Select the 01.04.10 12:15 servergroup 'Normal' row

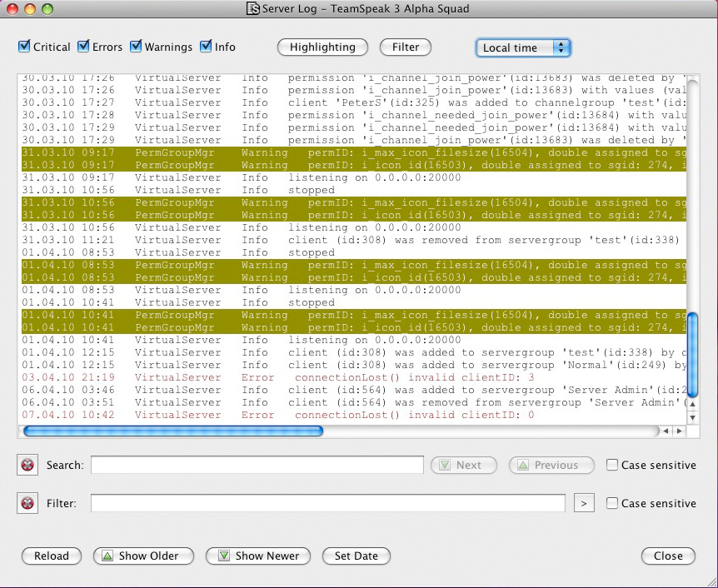(354, 365)
